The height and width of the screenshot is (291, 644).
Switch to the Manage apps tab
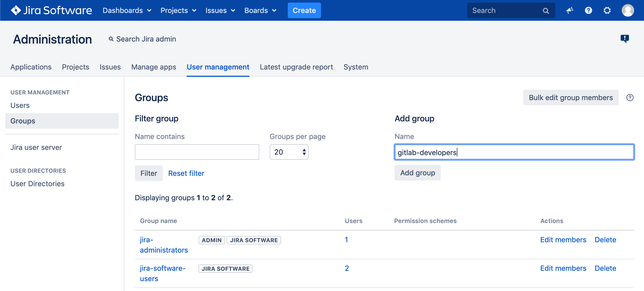153,67
